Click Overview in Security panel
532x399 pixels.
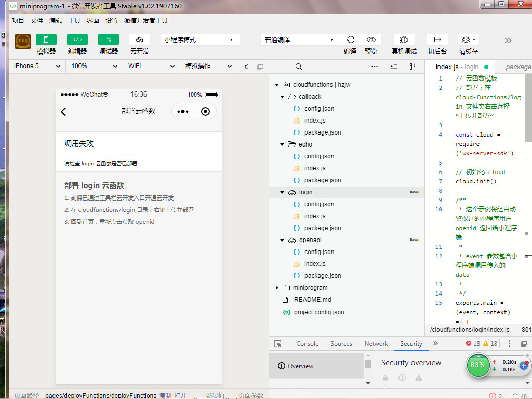tap(300, 366)
